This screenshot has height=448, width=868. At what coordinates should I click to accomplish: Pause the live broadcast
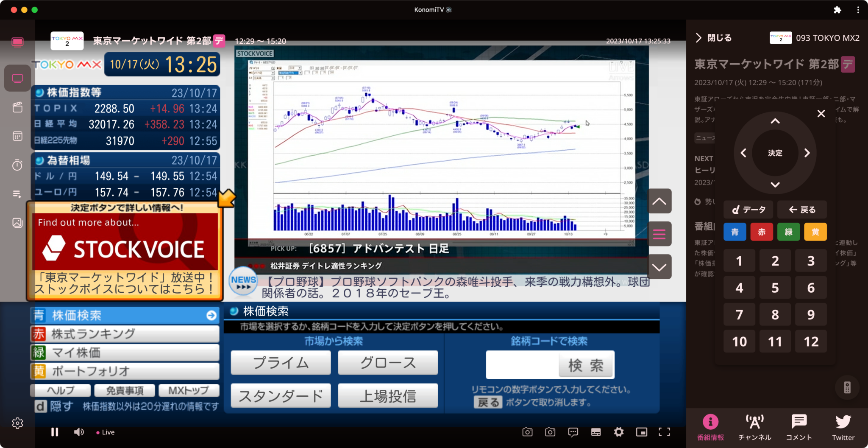pos(55,432)
